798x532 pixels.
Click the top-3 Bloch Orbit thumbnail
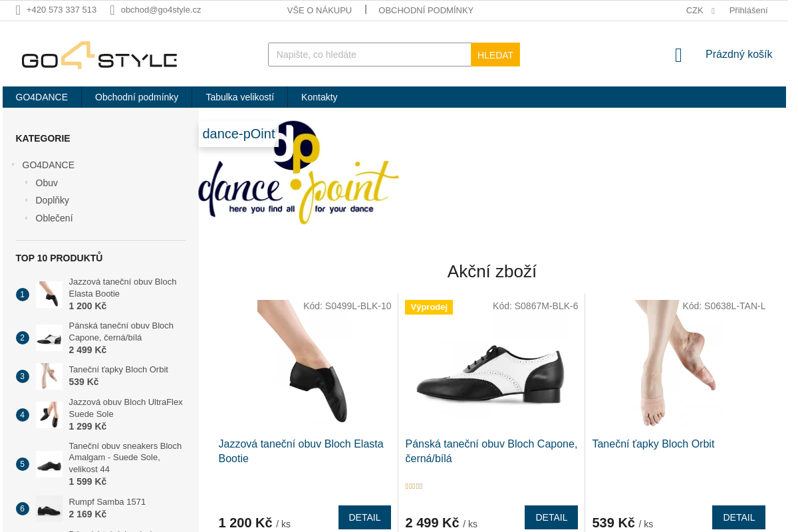(x=49, y=376)
